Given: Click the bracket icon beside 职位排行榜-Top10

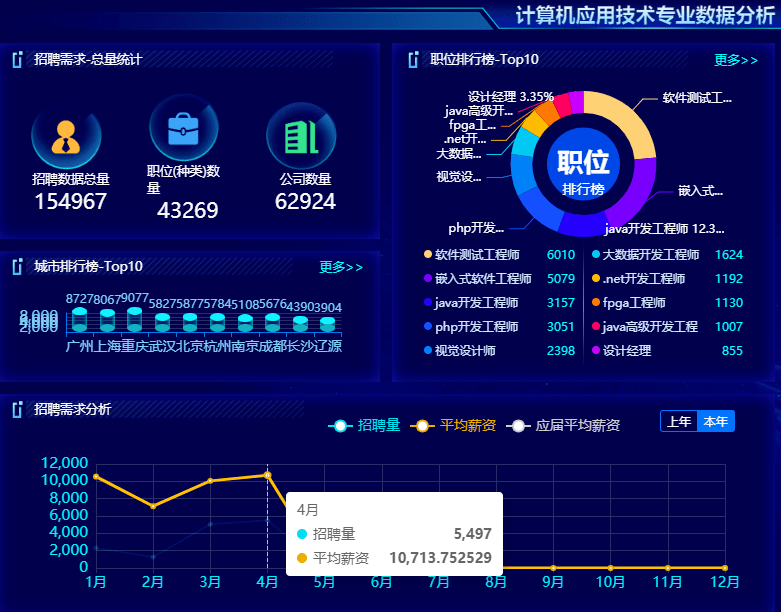Looking at the screenshot, I should coord(413,60).
